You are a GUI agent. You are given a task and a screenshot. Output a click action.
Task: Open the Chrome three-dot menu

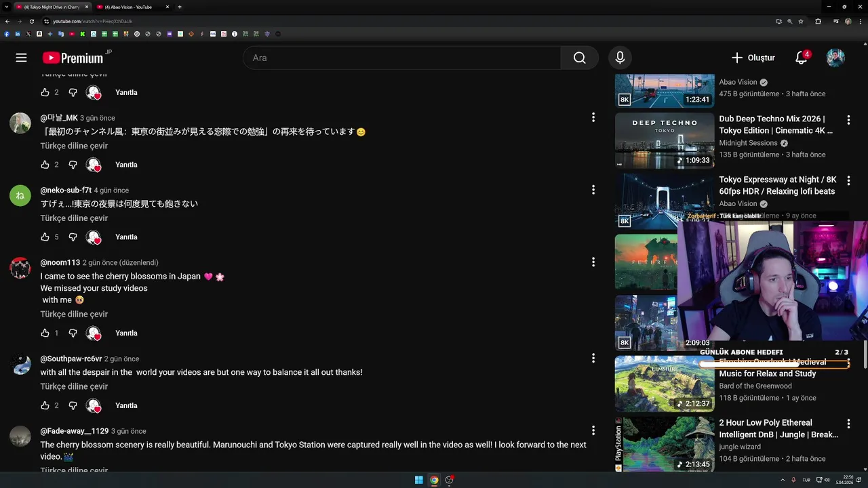pos(861,21)
